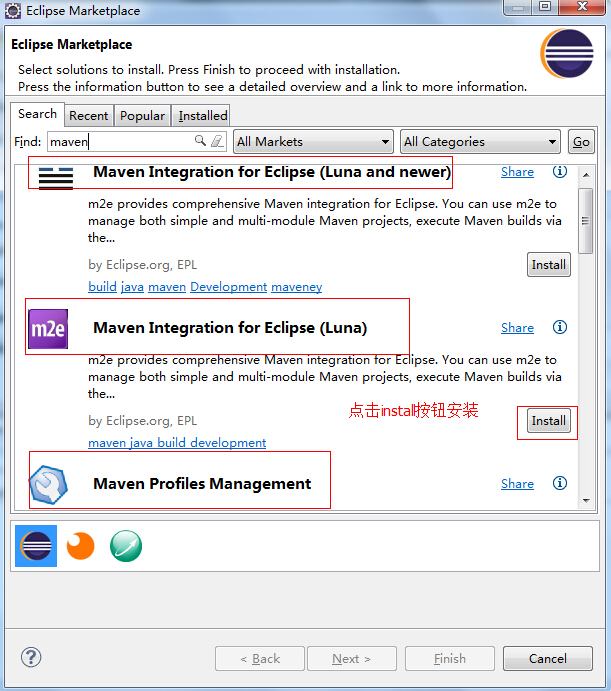
Task: Open the All Markets dropdown
Action: pyautogui.click(x=313, y=141)
